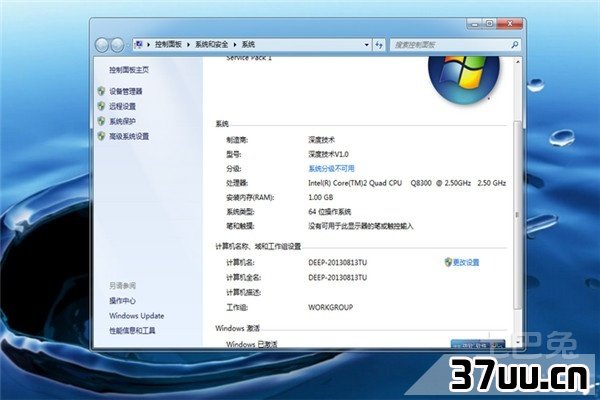The height and width of the screenshot is (400, 600).
Task: Select 系统 in the breadcrumb
Action: click(248, 44)
